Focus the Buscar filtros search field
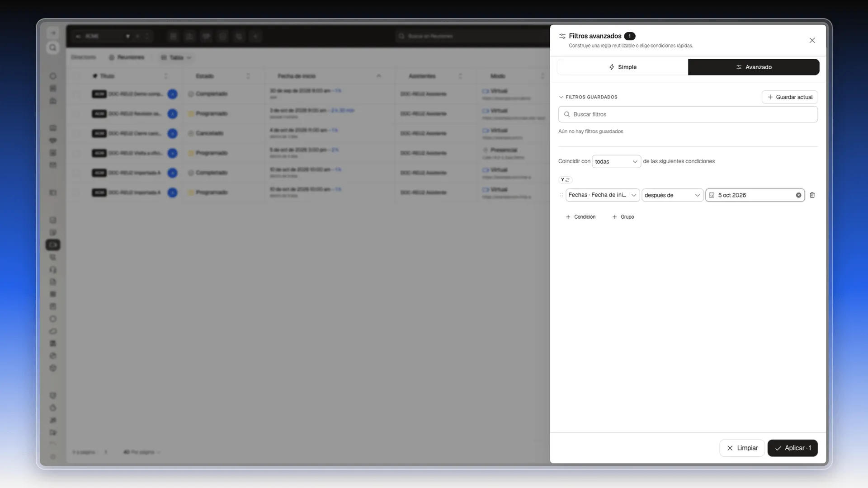The image size is (868, 488). (x=688, y=114)
